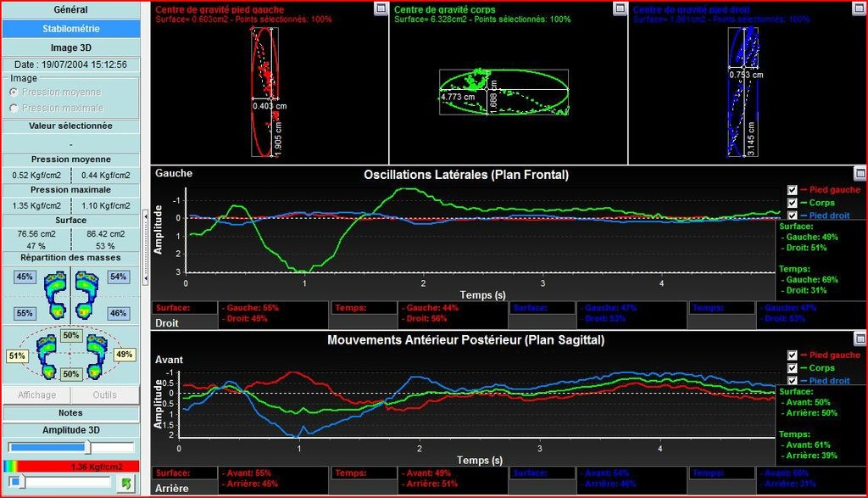Click the 46% rear-right mass label

pyautogui.click(x=119, y=313)
